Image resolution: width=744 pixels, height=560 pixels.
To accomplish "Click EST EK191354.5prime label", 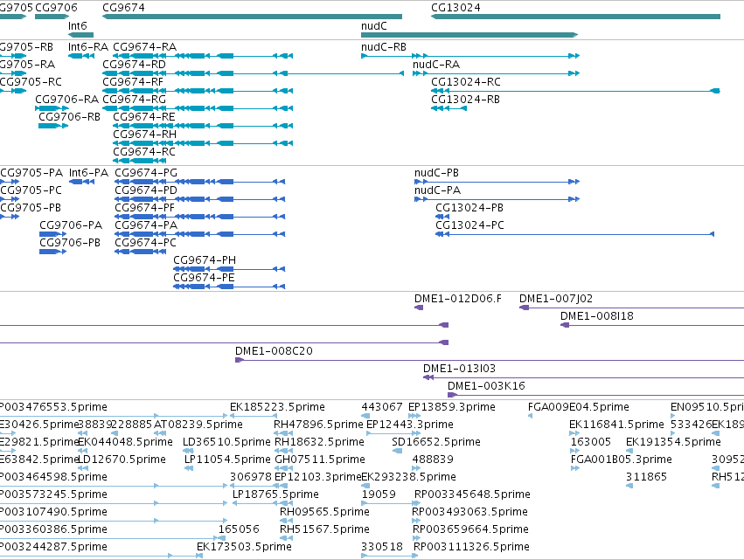I will click(x=674, y=442).
